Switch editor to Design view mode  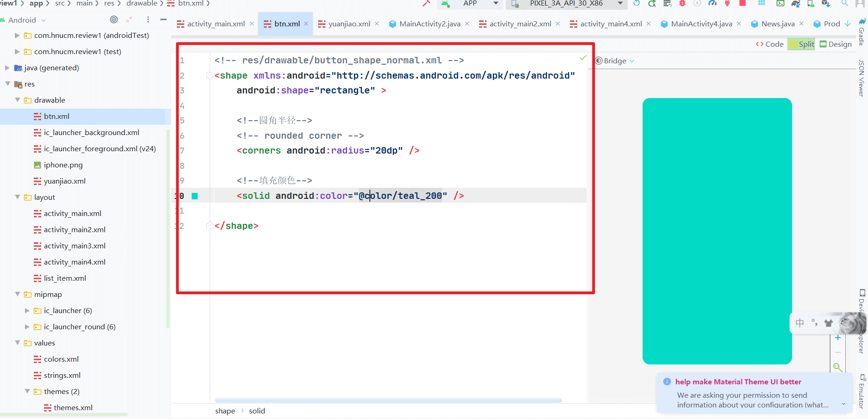(x=836, y=44)
